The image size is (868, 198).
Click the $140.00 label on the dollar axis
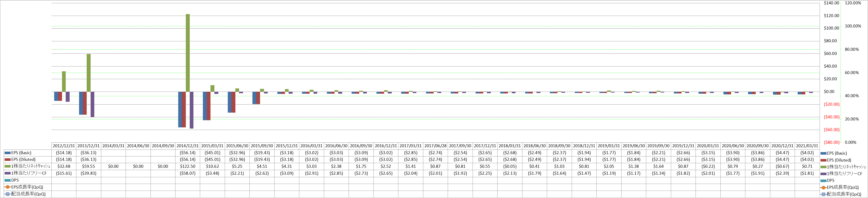831,3
